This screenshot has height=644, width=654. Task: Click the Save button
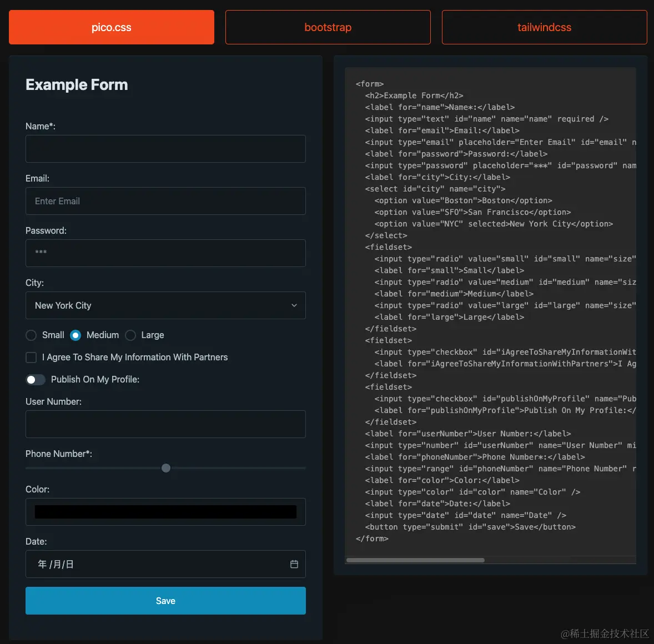click(x=165, y=601)
